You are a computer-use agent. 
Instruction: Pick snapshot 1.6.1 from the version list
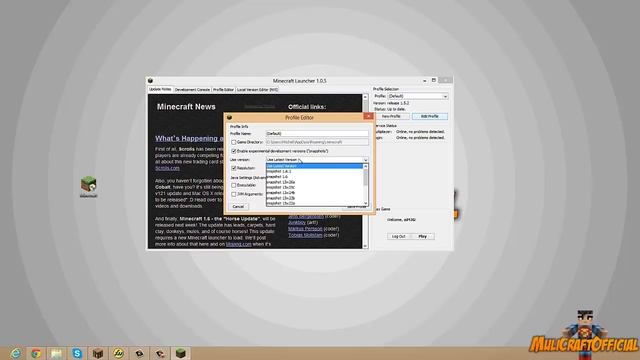[314, 171]
